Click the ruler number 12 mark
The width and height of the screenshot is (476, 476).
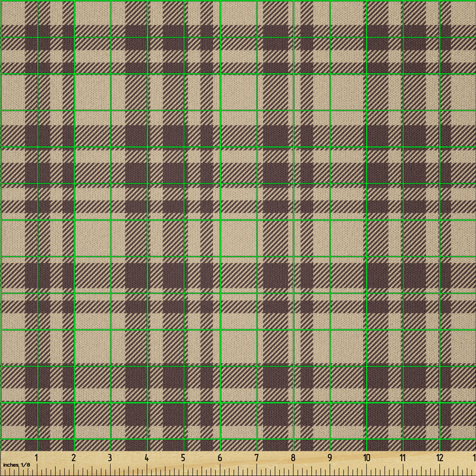440,458
